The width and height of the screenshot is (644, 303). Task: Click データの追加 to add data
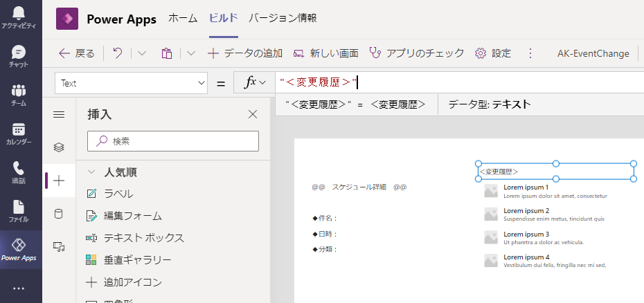pos(244,53)
